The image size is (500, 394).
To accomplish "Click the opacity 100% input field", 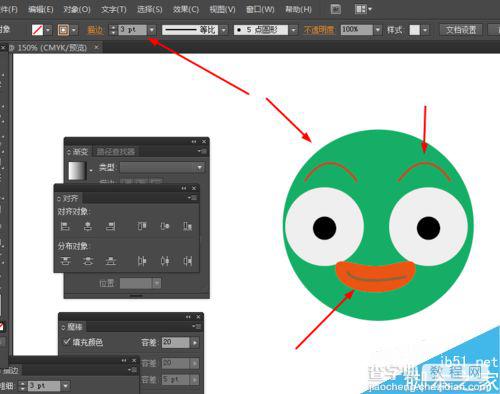I will (357, 30).
